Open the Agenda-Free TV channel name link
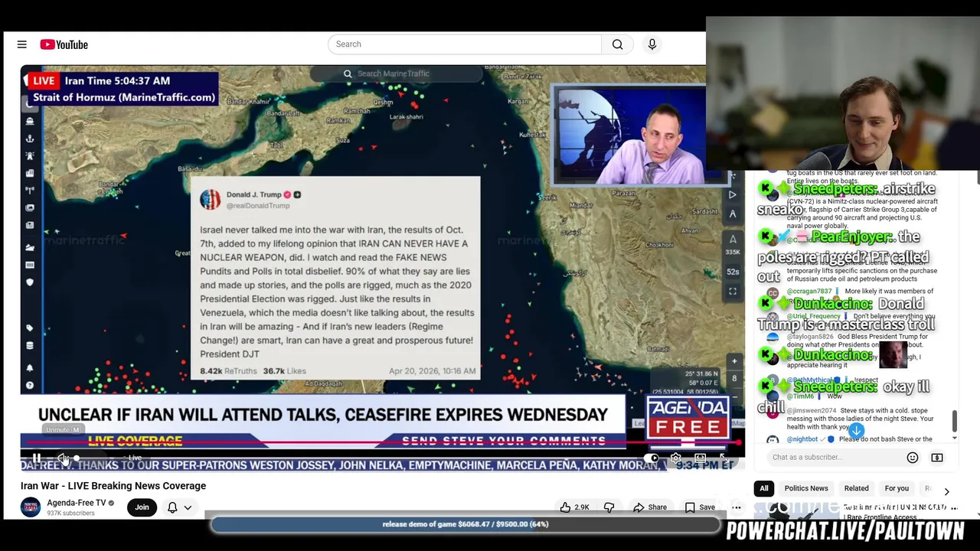Image resolution: width=980 pixels, height=551 pixels. pyautogui.click(x=77, y=503)
